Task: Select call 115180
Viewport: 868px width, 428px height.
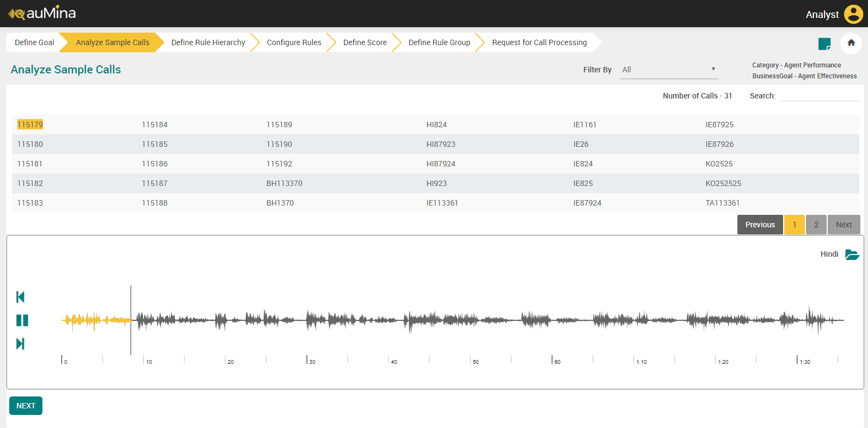Action: pos(30,144)
